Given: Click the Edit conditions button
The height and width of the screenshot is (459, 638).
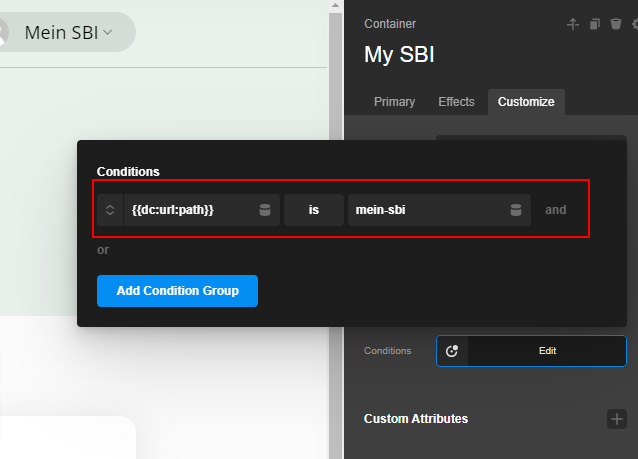Looking at the screenshot, I should (x=546, y=351).
